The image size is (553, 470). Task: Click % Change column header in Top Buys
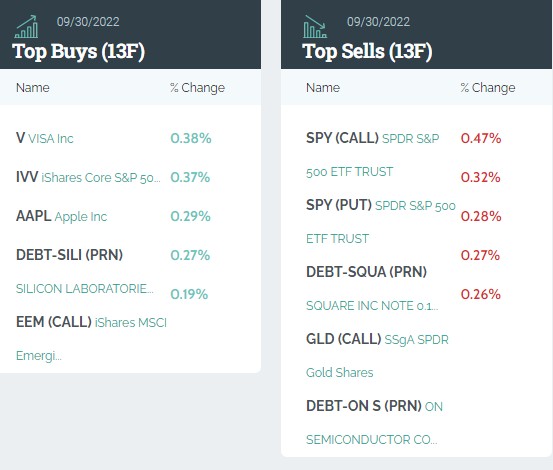198,88
